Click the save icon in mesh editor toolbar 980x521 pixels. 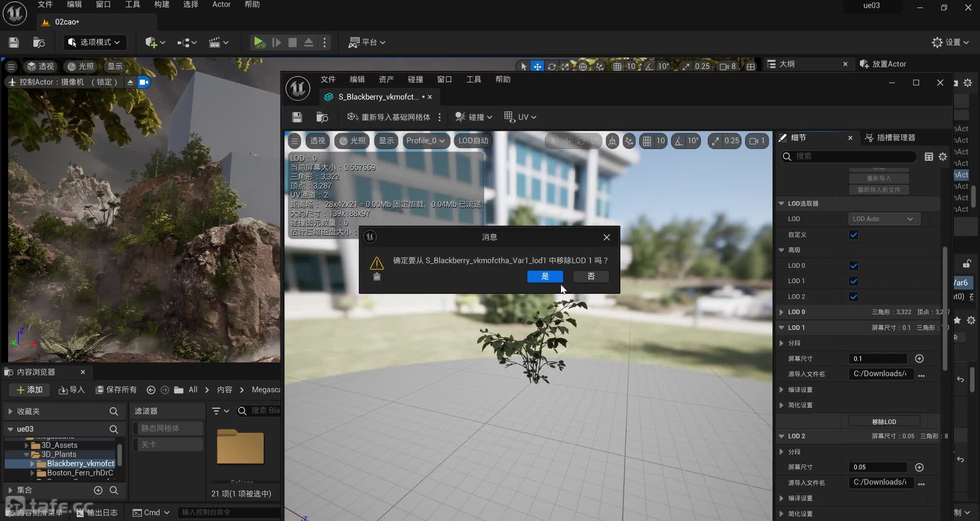point(297,117)
